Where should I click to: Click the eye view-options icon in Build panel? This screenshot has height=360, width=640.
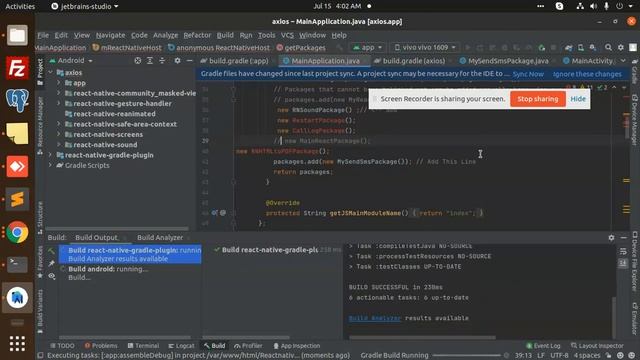[x=51, y=276]
